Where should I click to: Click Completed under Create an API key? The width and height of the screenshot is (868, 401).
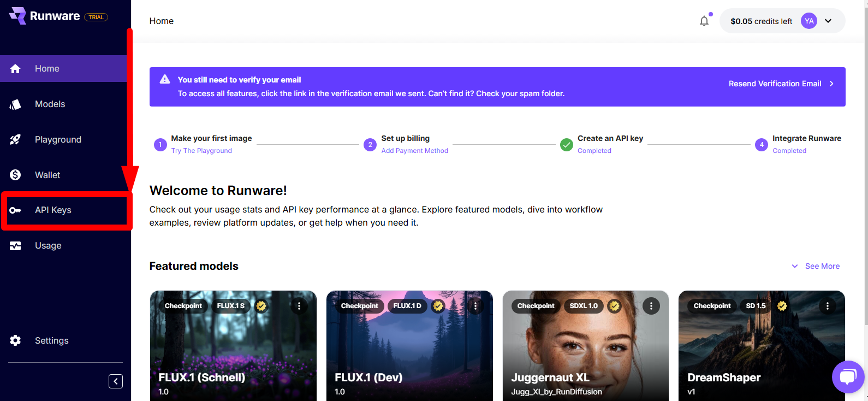594,151
